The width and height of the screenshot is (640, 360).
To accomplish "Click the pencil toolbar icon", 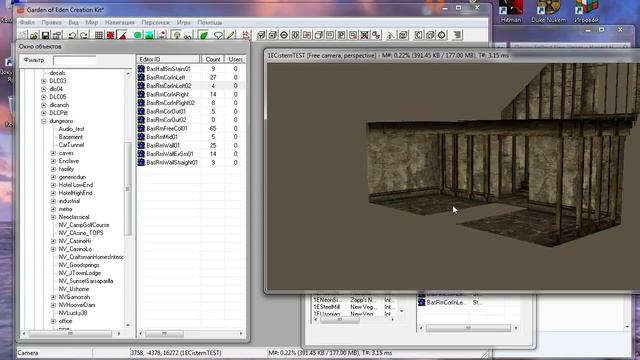I will (x=231, y=35).
